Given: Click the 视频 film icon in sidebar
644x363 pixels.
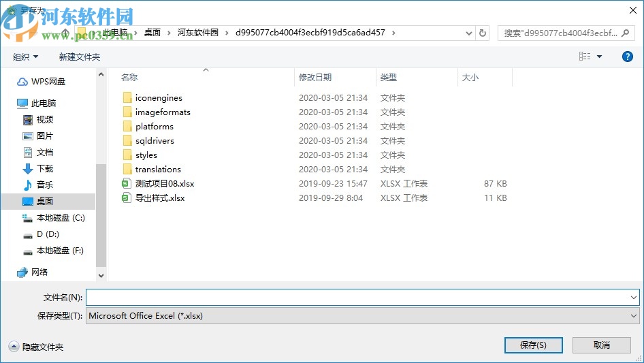Looking at the screenshot, I should (x=27, y=120).
